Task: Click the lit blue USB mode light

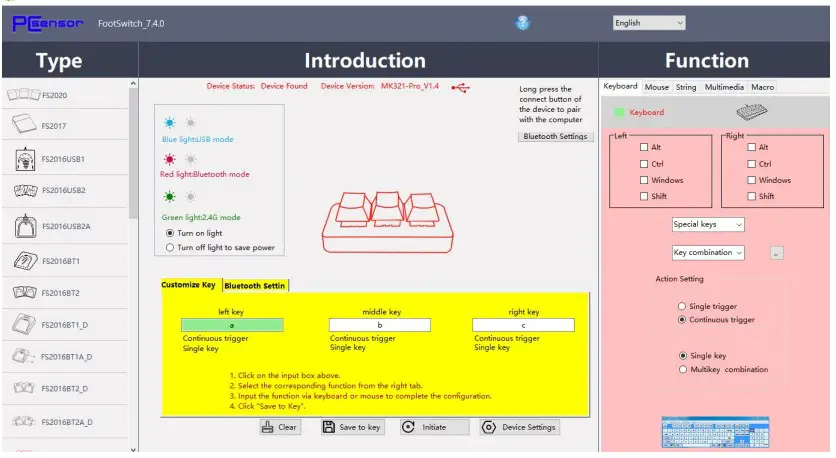Action: click(x=170, y=123)
